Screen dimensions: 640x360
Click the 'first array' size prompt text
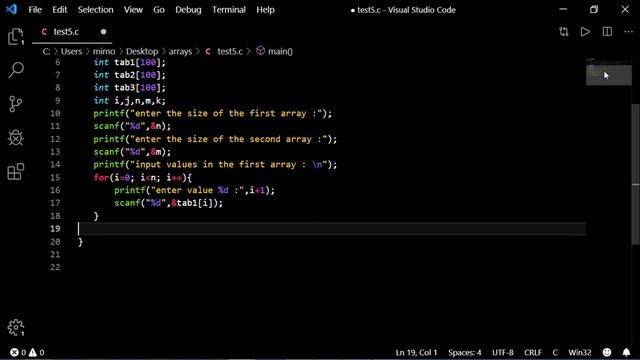point(213,113)
